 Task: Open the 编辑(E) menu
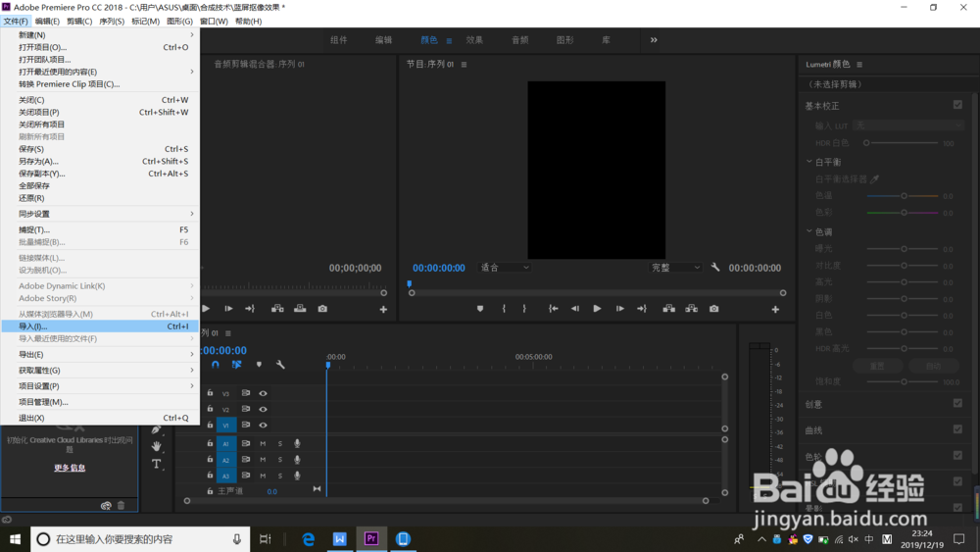pyautogui.click(x=47, y=22)
